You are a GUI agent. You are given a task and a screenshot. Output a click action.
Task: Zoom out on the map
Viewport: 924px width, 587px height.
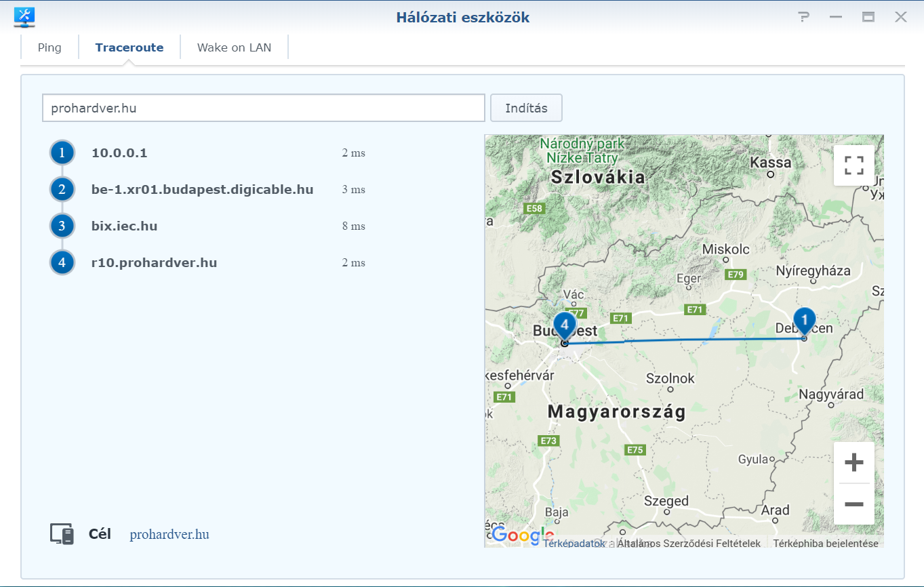[854, 504]
